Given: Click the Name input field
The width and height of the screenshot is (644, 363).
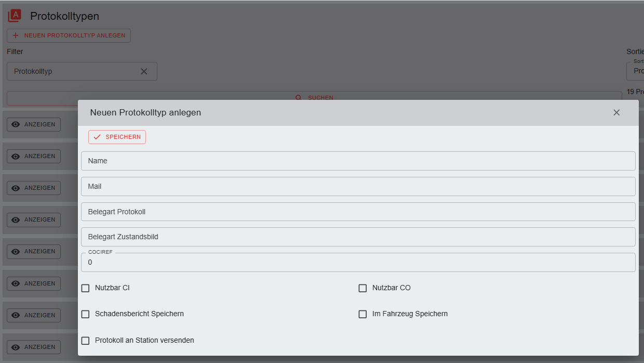Looking at the screenshot, I should [358, 161].
